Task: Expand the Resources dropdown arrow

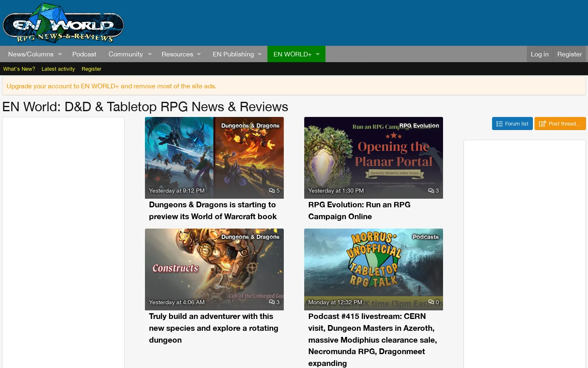Action: click(199, 54)
